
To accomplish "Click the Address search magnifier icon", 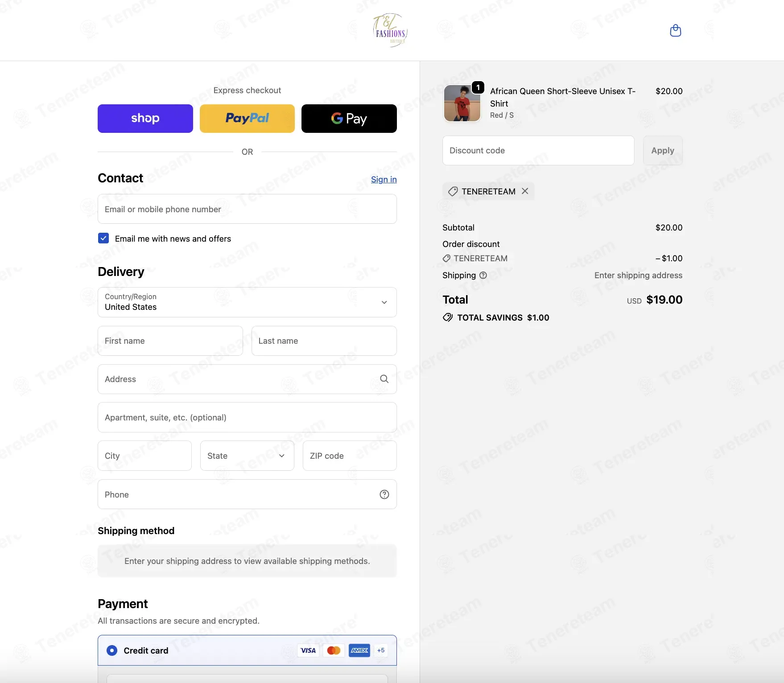I will (x=384, y=379).
